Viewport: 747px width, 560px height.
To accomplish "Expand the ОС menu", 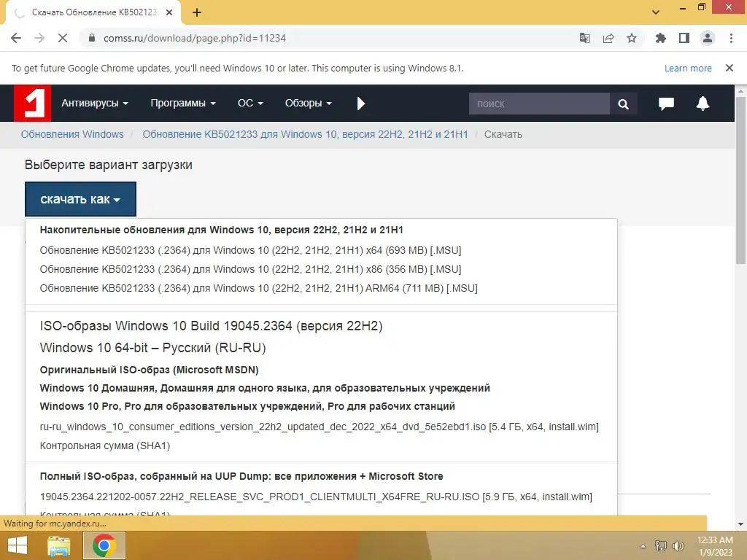I will (x=250, y=103).
